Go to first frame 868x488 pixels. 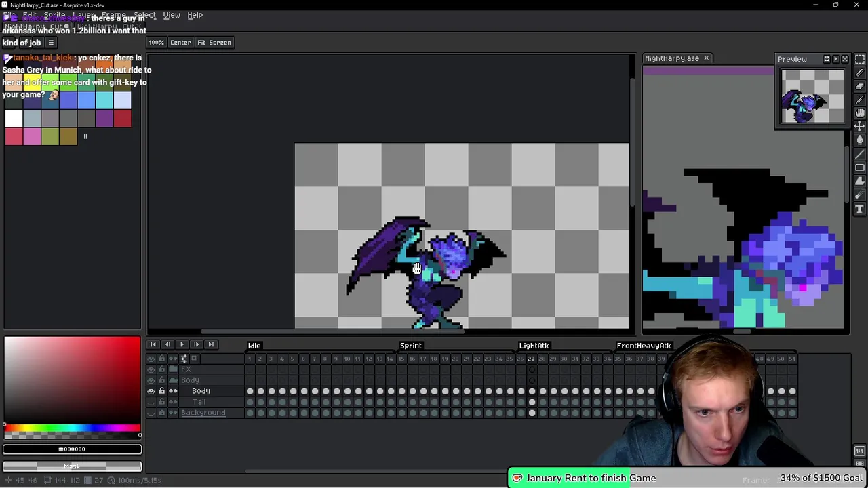coord(153,345)
